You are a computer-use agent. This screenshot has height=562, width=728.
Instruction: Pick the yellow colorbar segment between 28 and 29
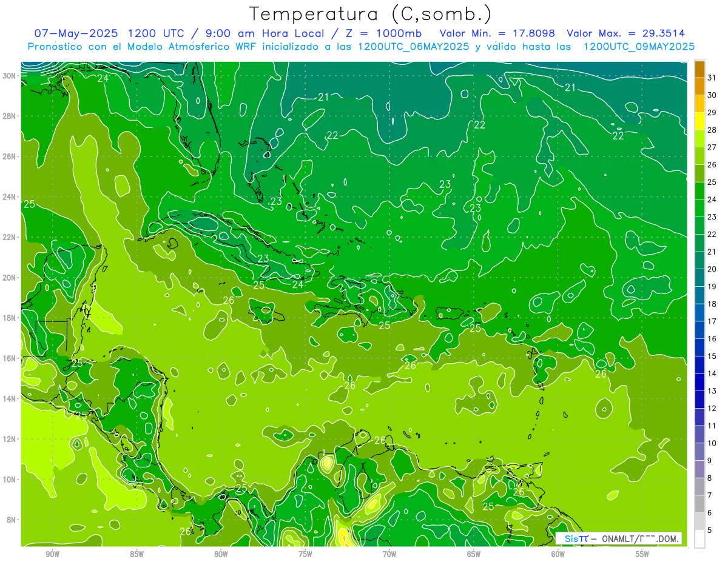(699, 121)
